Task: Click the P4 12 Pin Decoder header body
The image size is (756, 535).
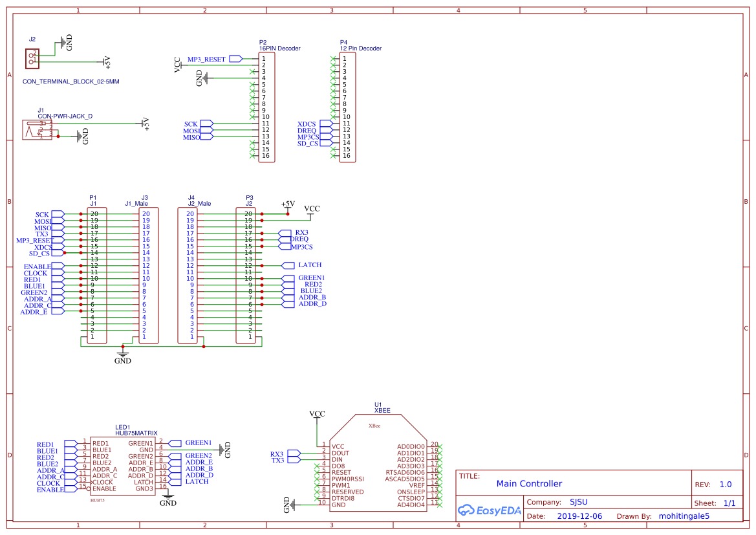Action: [348, 107]
